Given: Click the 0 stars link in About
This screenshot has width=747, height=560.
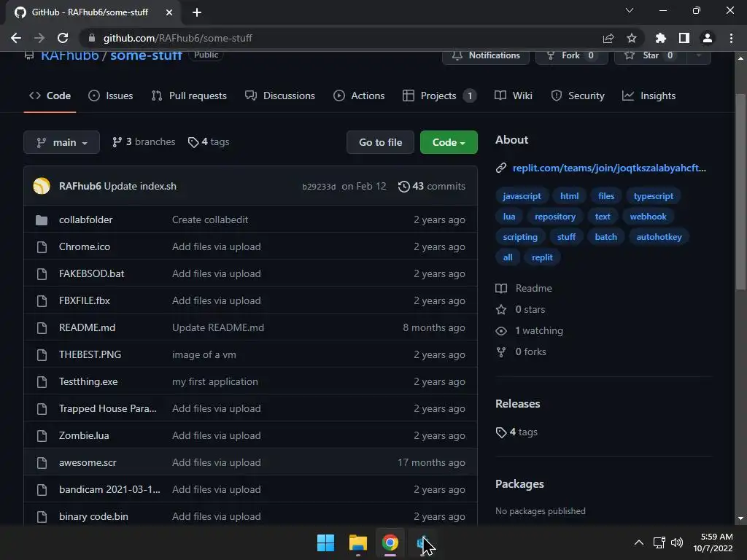Looking at the screenshot, I should pos(520,309).
